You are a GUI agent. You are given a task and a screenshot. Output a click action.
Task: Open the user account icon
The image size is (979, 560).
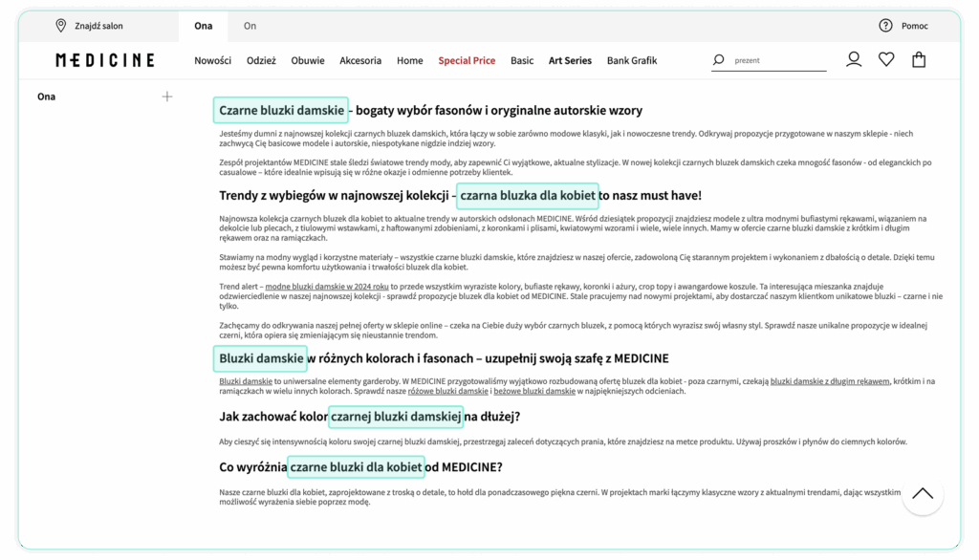854,59
